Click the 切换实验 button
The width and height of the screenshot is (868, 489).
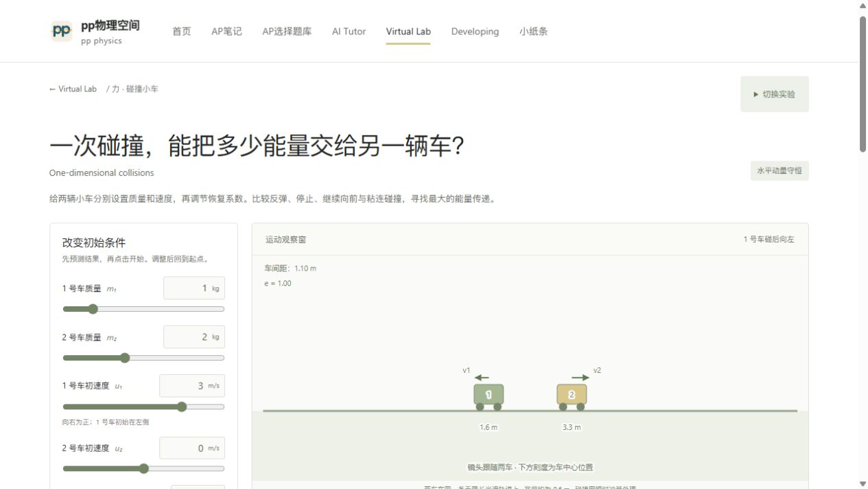[774, 94]
